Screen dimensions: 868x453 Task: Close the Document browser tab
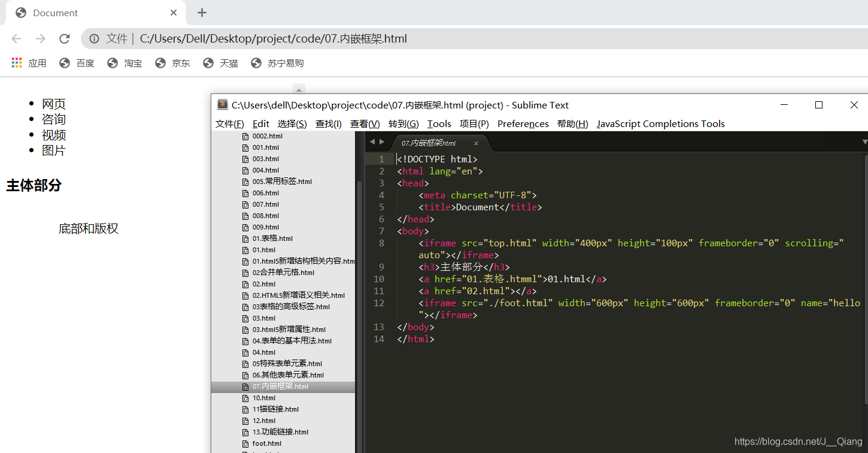[x=174, y=13]
